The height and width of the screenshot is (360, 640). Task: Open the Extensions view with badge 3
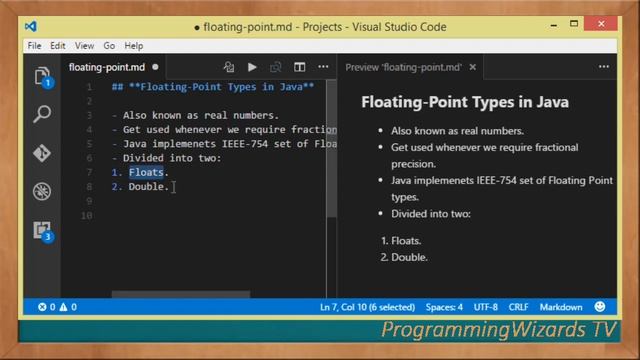click(43, 231)
